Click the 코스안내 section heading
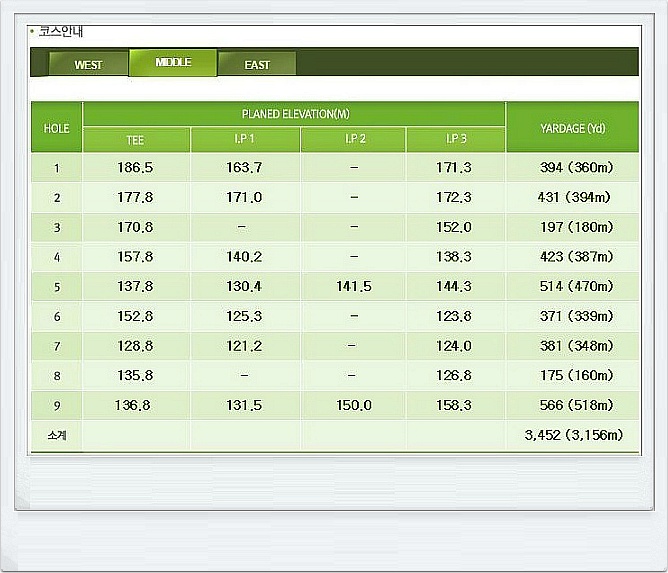The height and width of the screenshot is (573, 668). 55,31
